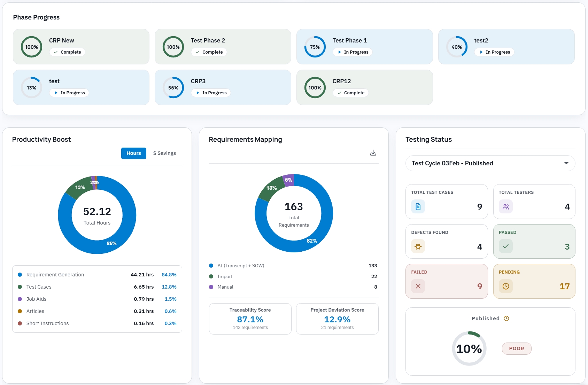The image size is (588, 385).
Task: Click the Passed checkmark icon
Action: pos(506,246)
